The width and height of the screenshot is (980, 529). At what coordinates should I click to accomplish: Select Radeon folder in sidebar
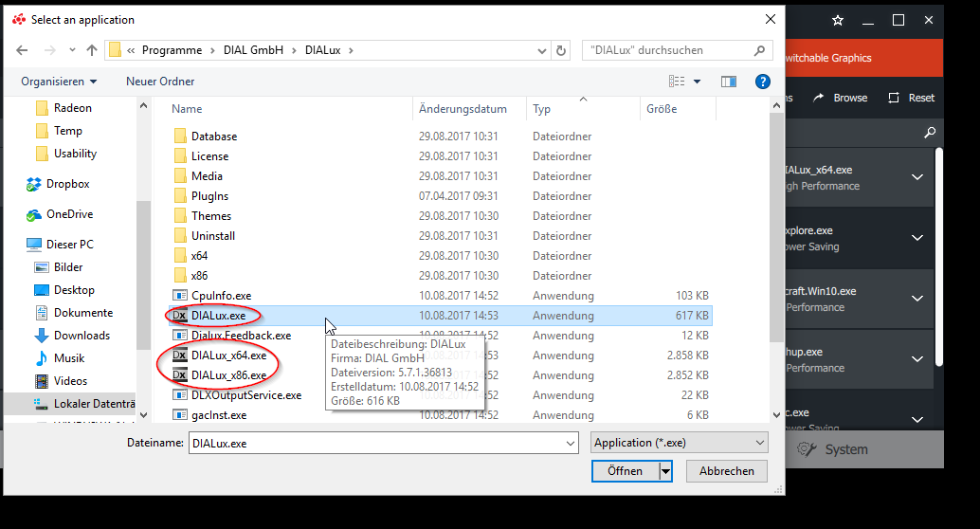tap(64, 108)
